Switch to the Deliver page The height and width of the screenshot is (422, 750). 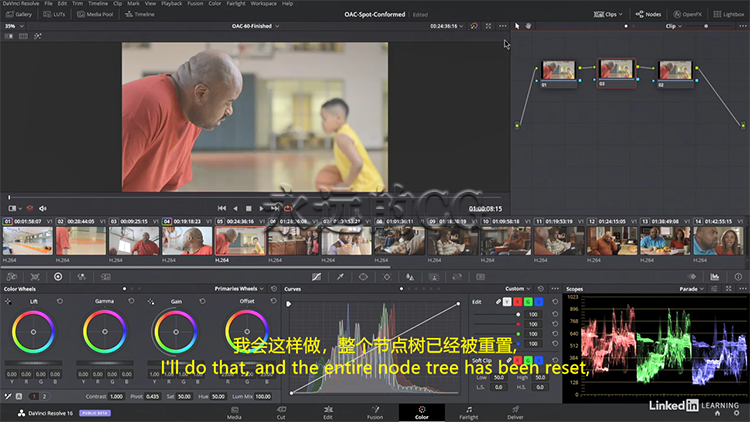click(515, 412)
